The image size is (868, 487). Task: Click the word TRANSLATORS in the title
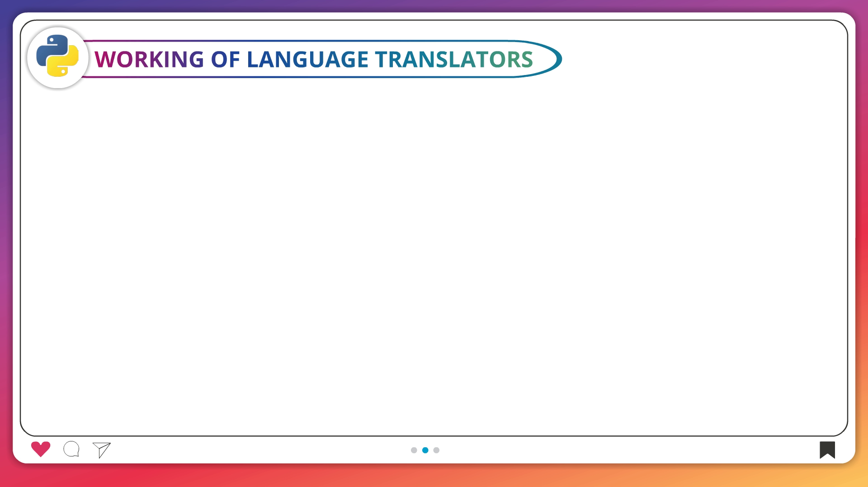[454, 60]
